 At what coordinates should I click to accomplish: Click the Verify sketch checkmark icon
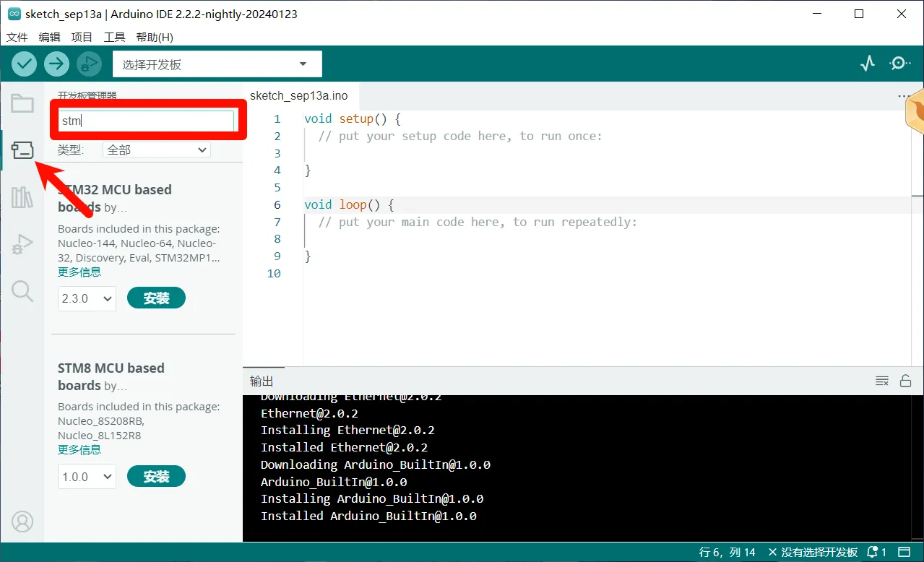pos(24,64)
